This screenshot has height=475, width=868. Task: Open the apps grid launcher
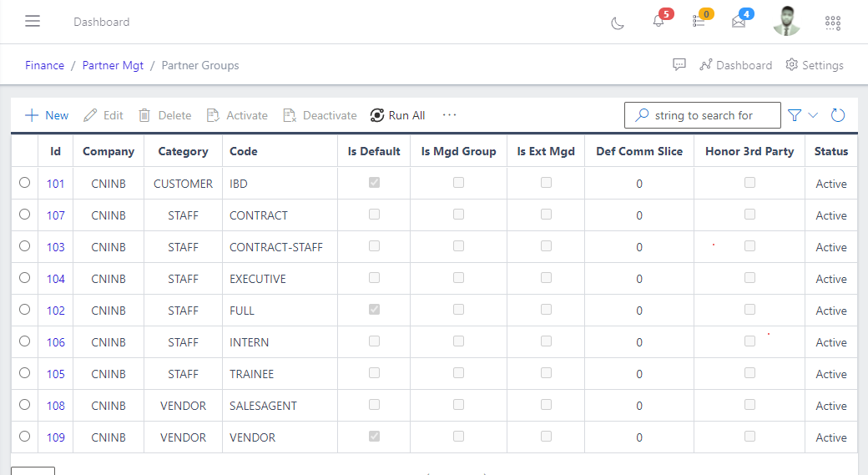(833, 23)
